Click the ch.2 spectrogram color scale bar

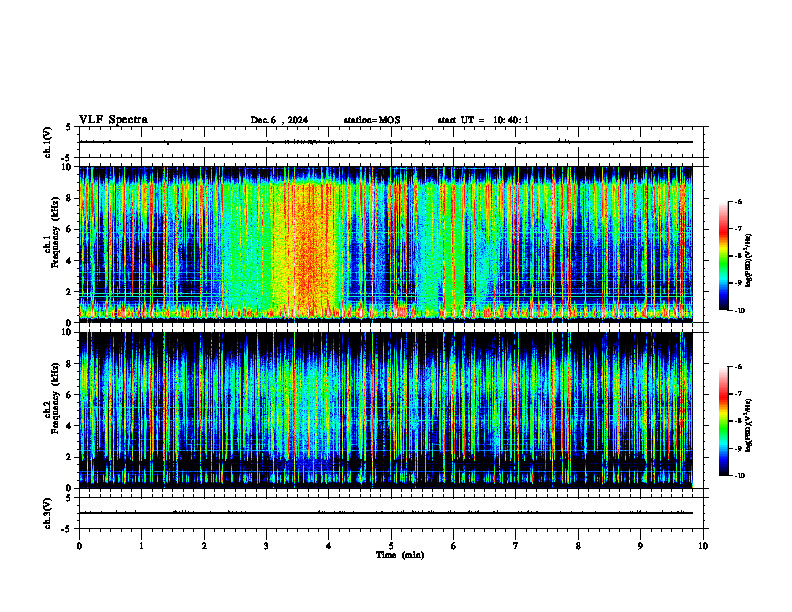(724, 421)
